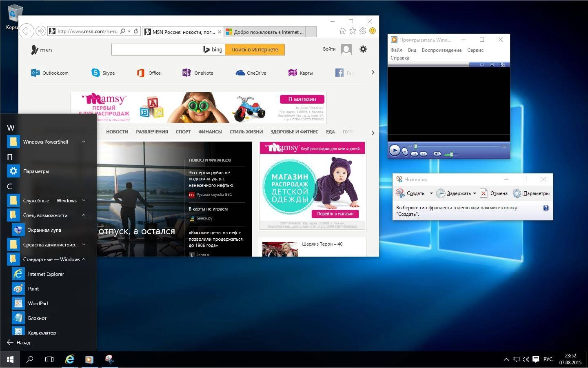
Task: Click Snipping Tool icon on taskbar
Action: pos(109,359)
